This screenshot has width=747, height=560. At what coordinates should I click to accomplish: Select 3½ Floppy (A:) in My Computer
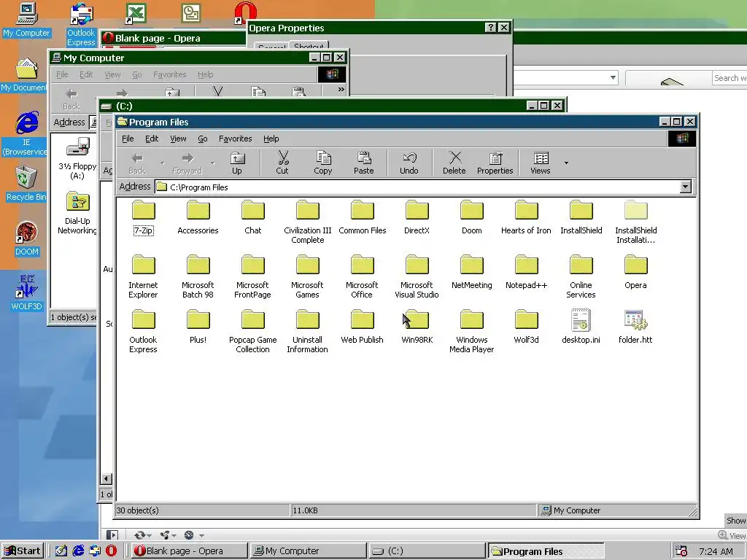click(77, 158)
